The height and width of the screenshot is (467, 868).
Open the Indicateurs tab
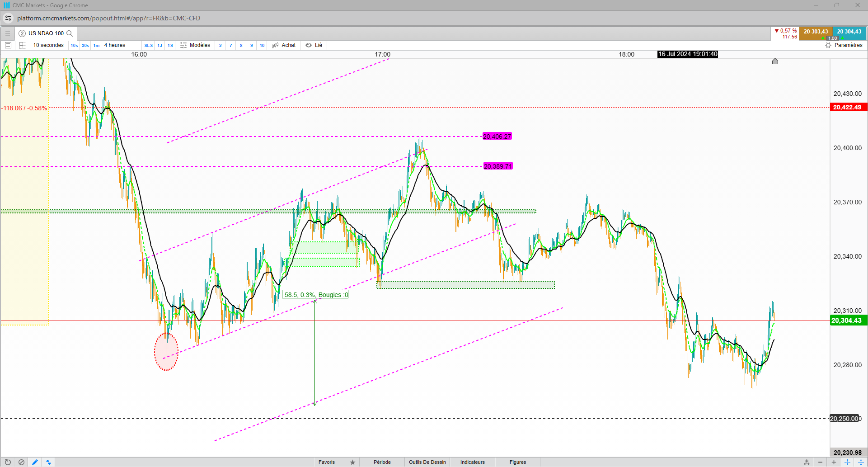pyautogui.click(x=472, y=462)
